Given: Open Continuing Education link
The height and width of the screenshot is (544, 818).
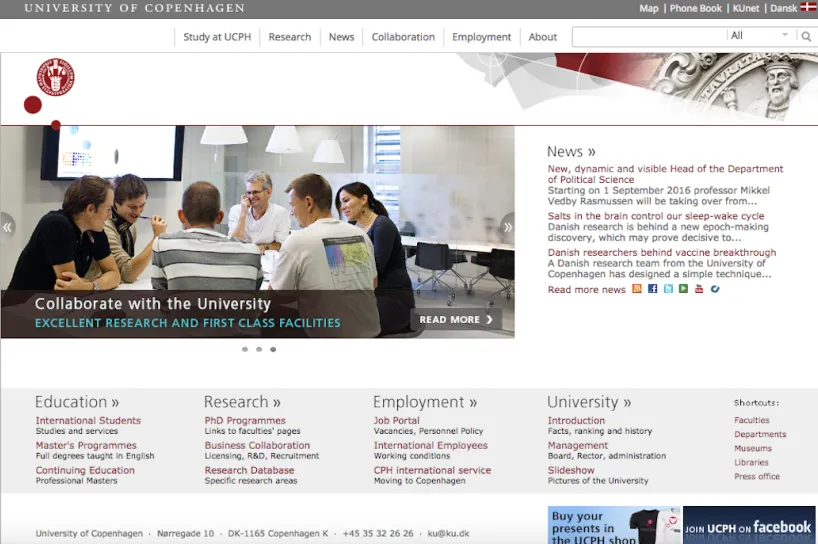Looking at the screenshot, I should [85, 470].
